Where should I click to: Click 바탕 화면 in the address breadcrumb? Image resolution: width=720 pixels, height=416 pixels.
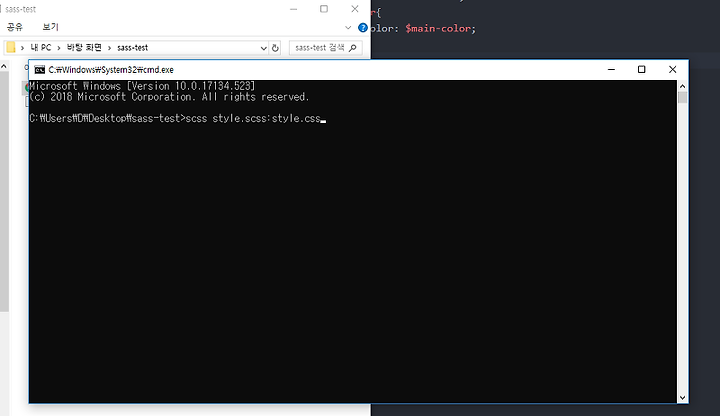(x=84, y=47)
